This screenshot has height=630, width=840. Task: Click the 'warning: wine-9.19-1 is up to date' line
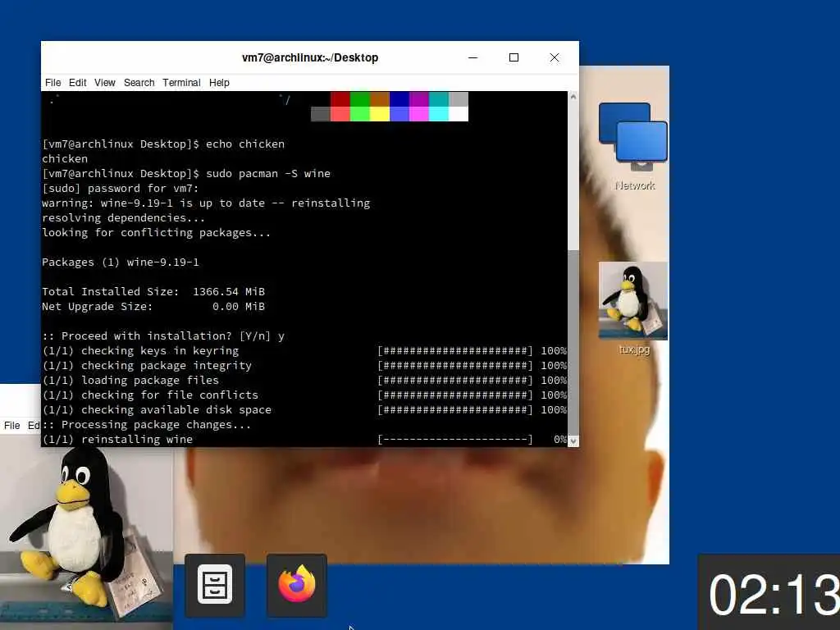[206, 203]
